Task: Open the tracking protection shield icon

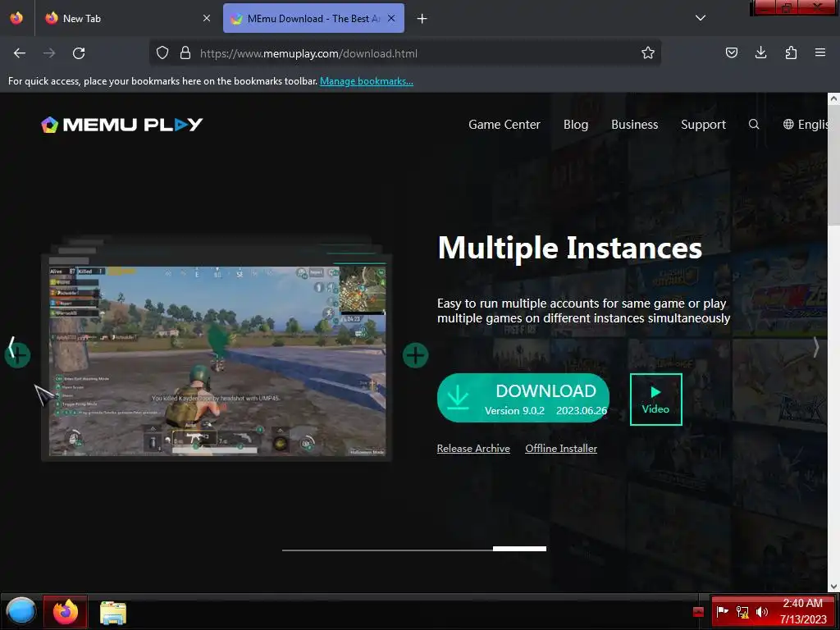Action: (x=162, y=52)
